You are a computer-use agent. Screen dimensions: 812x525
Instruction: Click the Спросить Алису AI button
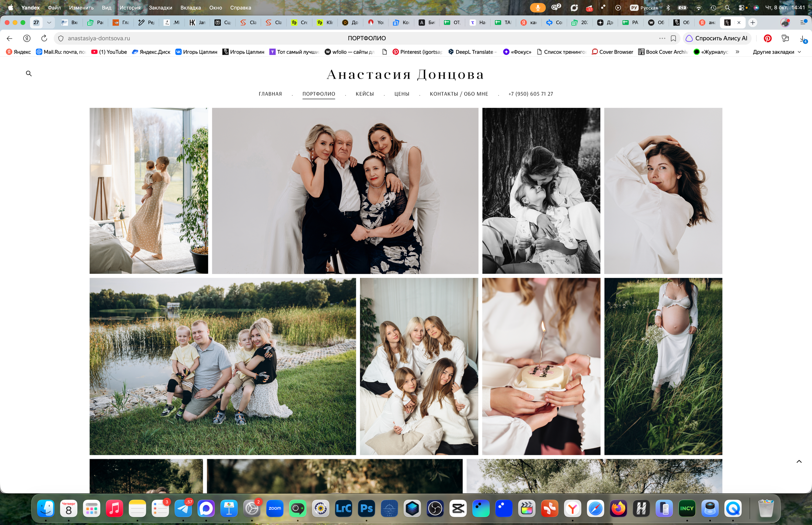717,38
